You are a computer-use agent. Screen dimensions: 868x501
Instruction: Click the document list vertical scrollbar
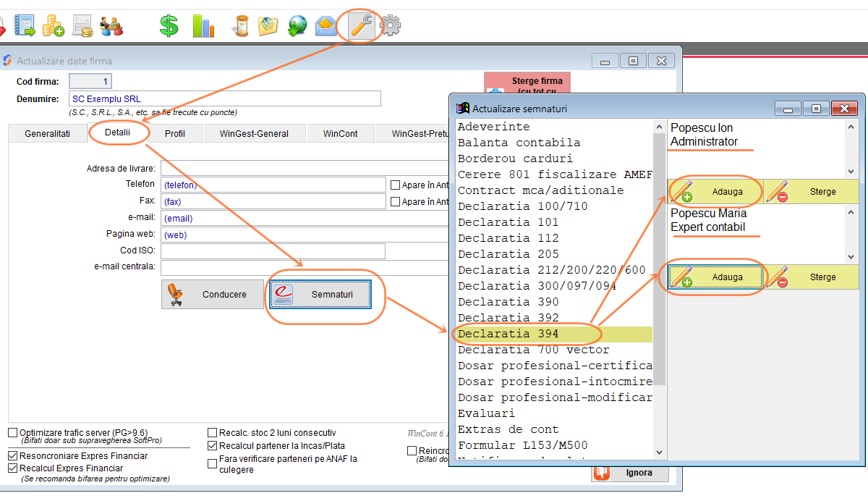pos(659,290)
